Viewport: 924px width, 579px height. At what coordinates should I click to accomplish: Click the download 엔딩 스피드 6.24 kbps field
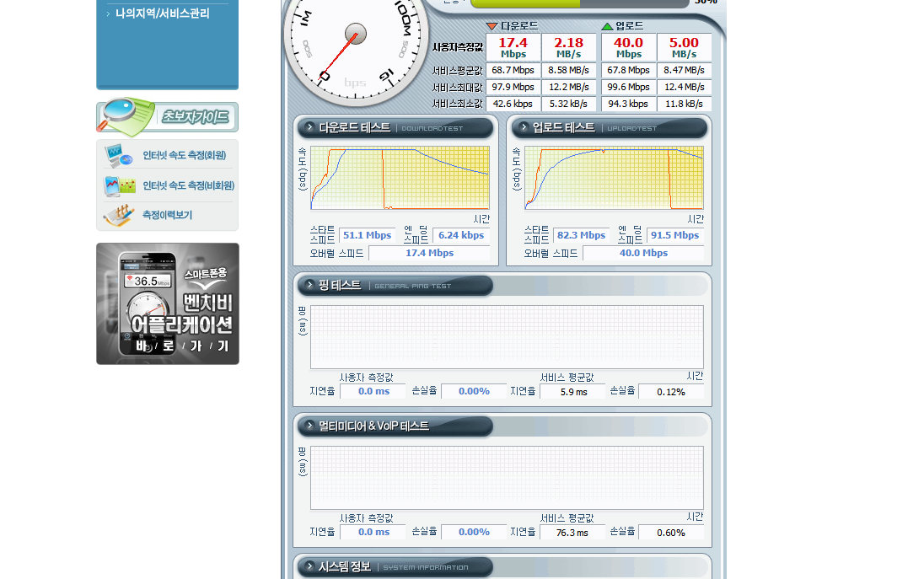pos(461,235)
